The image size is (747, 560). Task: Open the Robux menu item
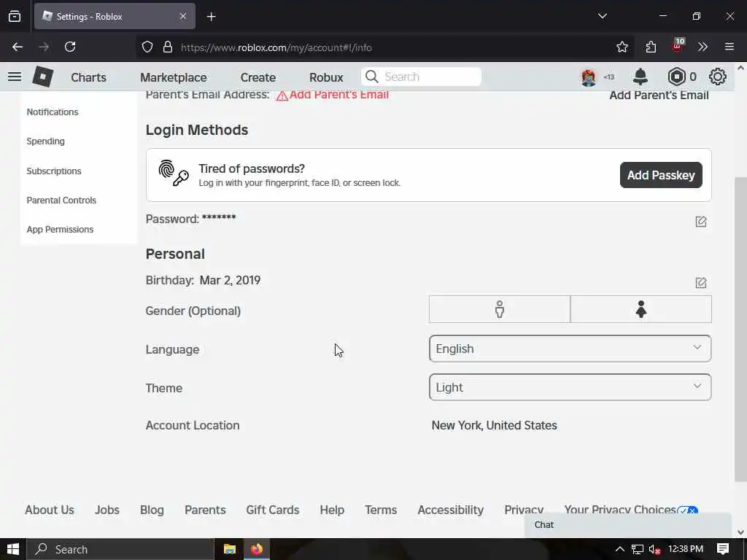pyautogui.click(x=326, y=77)
